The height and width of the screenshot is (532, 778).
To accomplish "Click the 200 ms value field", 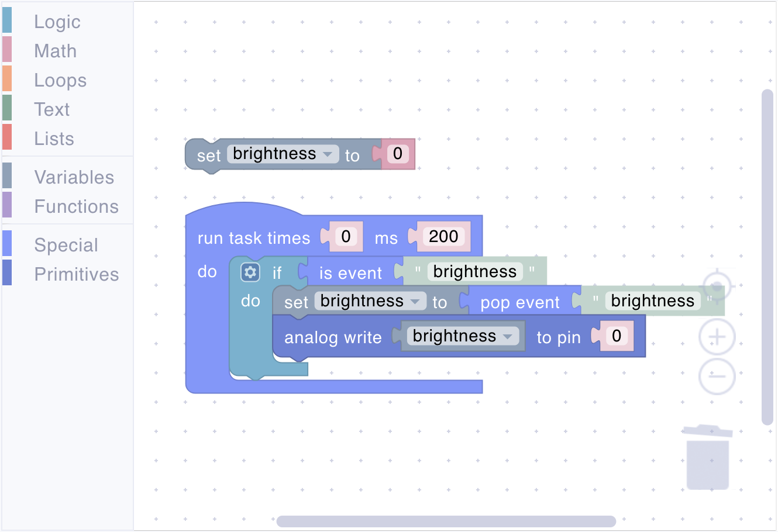I will [x=443, y=237].
